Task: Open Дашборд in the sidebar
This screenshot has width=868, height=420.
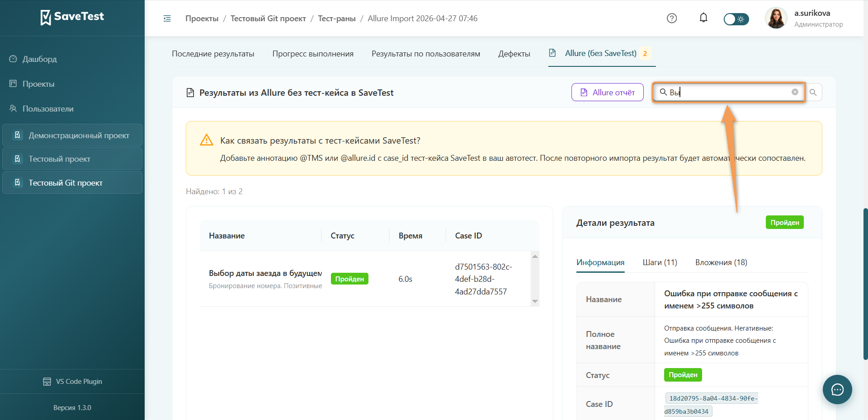Action: click(40, 59)
